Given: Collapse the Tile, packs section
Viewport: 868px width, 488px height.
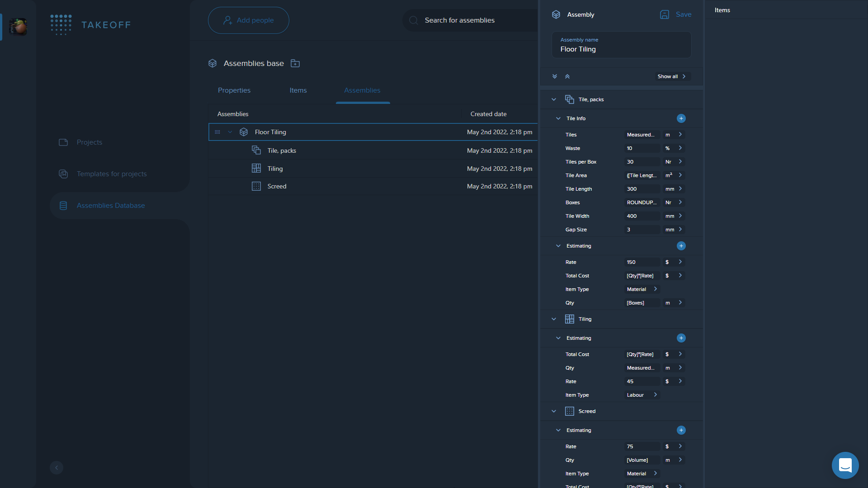Looking at the screenshot, I should tap(554, 99).
